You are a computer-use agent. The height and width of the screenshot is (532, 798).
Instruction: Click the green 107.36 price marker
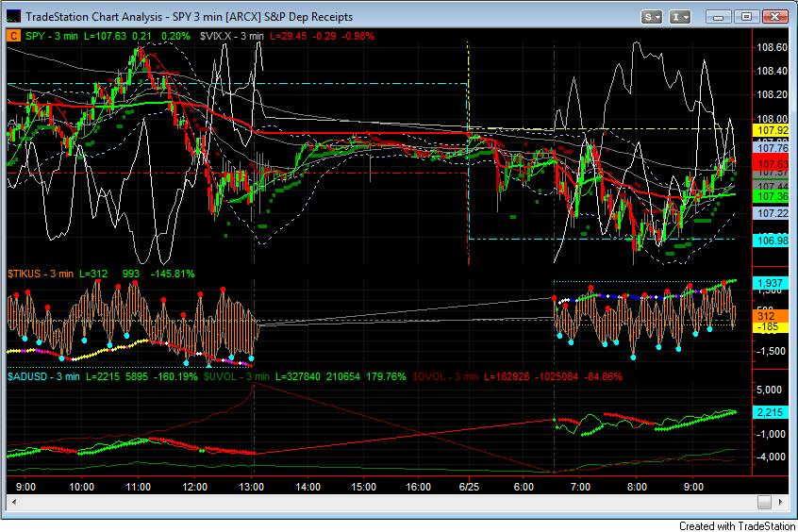click(772, 196)
